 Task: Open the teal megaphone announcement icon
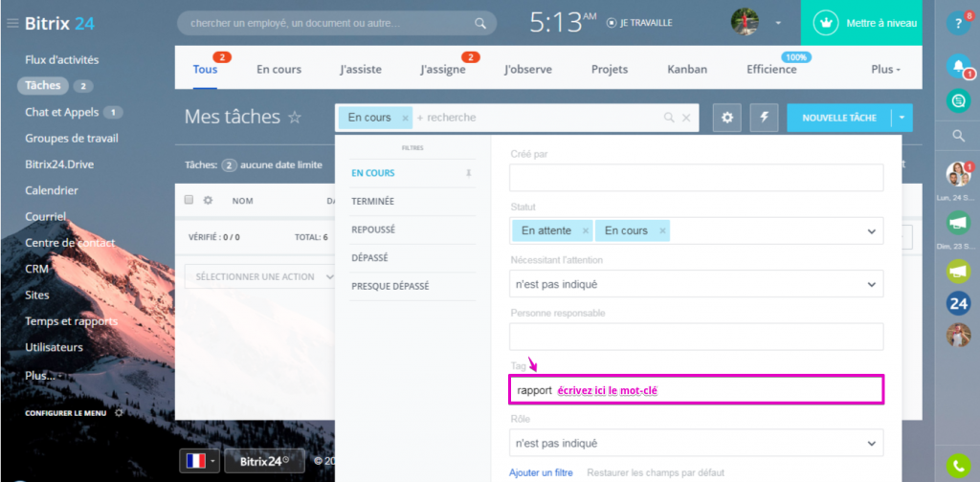pyautogui.click(x=958, y=223)
